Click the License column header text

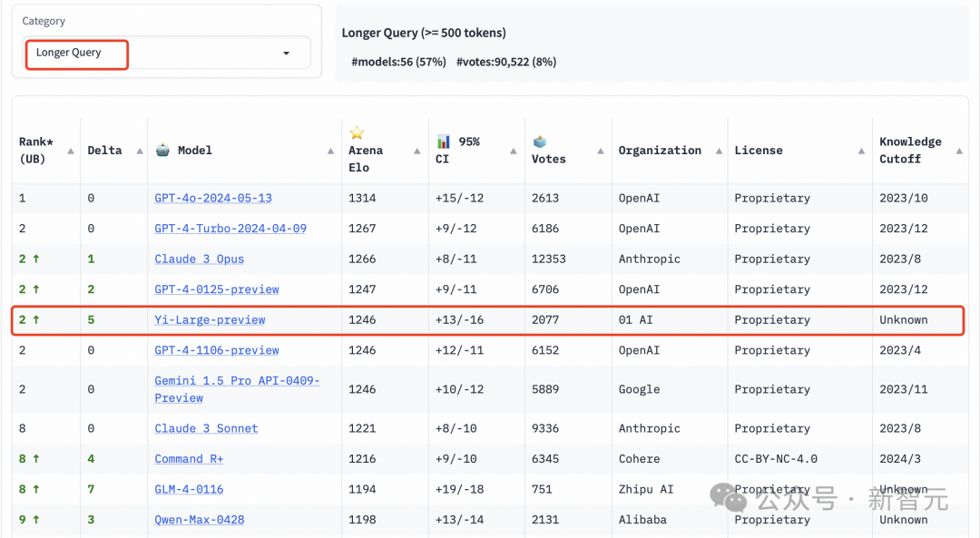click(759, 151)
